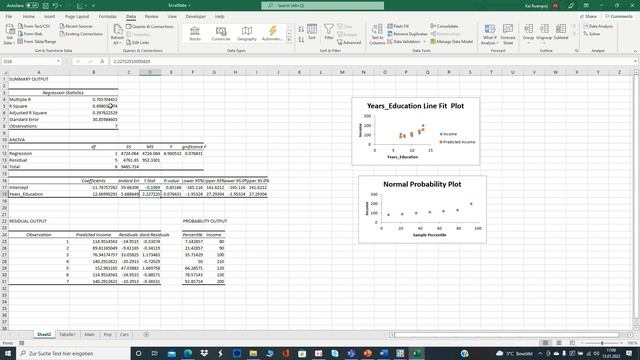Click Consolidate
This screenshot has width=640, height=360.
pyautogui.click(x=444, y=26)
